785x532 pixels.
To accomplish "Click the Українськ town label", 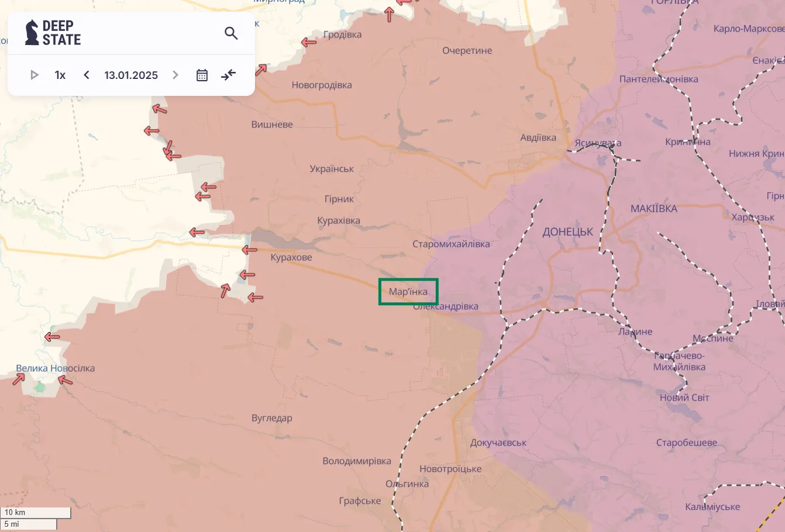I will [x=332, y=169].
